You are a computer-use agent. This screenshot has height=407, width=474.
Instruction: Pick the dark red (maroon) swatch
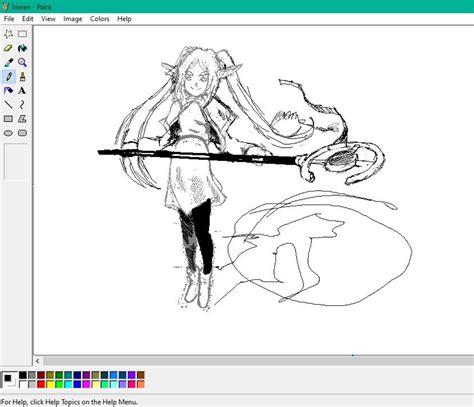click(41, 375)
